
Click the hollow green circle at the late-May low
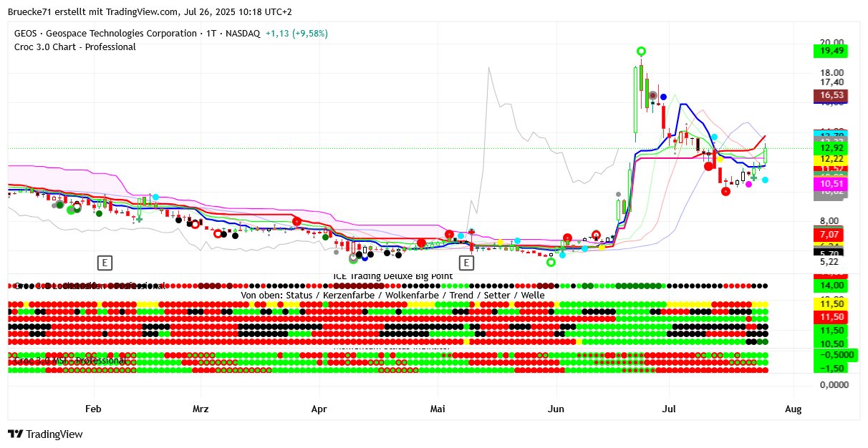[551, 262]
